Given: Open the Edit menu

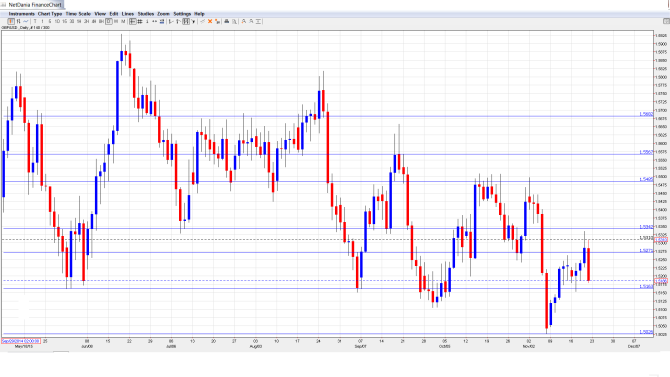Looking at the screenshot, I should click(x=114, y=14).
